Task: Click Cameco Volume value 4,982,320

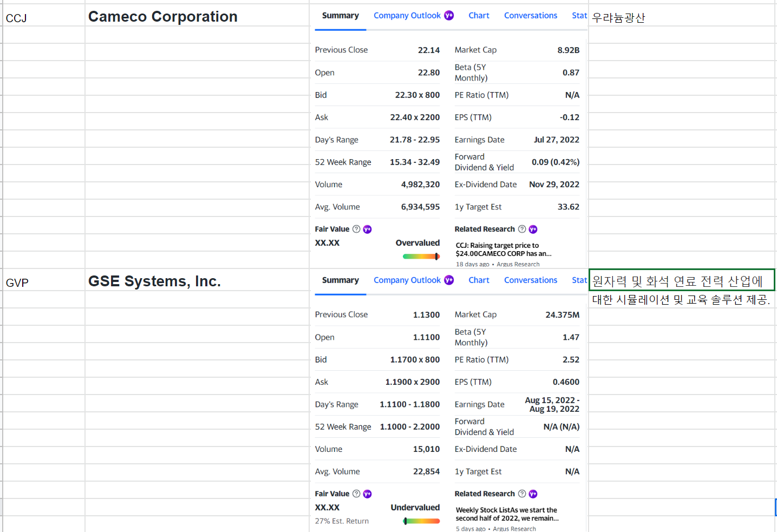Action: [x=421, y=185]
